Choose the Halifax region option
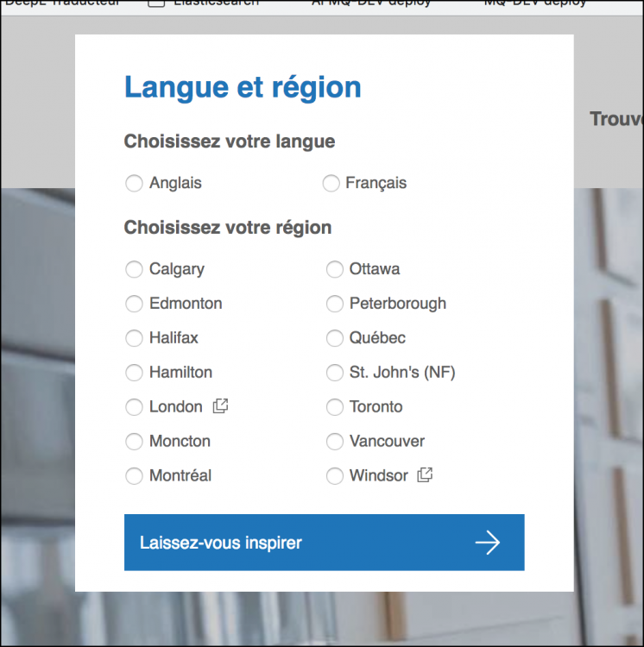The width and height of the screenshot is (644, 647). [134, 338]
